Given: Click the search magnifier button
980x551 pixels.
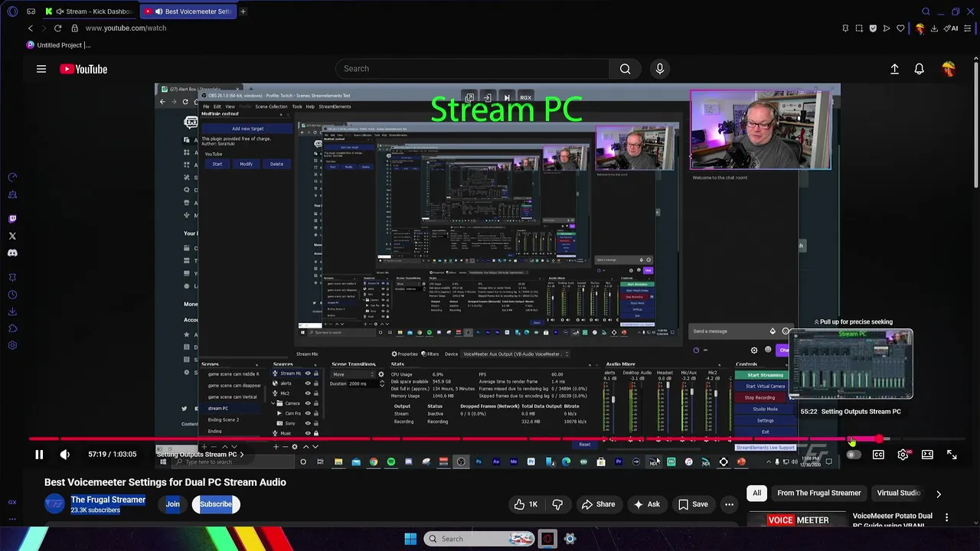Looking at the screenshot, I should tap(626, 69).
